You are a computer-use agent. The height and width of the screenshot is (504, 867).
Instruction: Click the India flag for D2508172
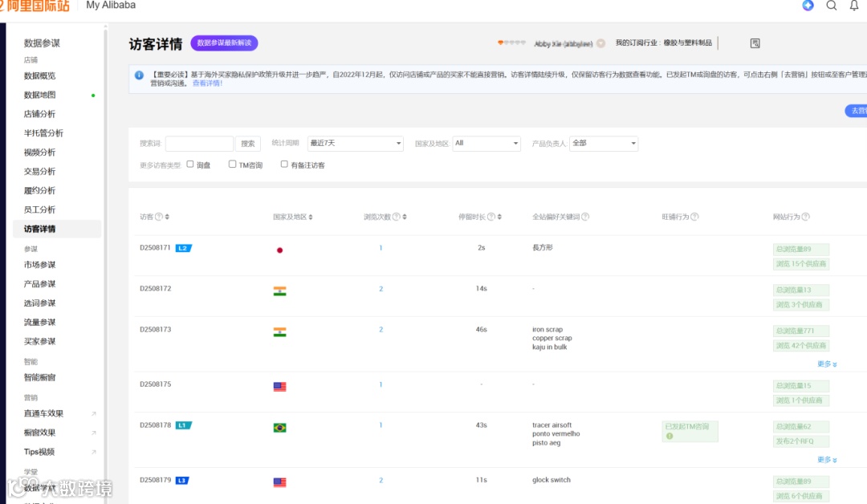click(x=280, y=291)
